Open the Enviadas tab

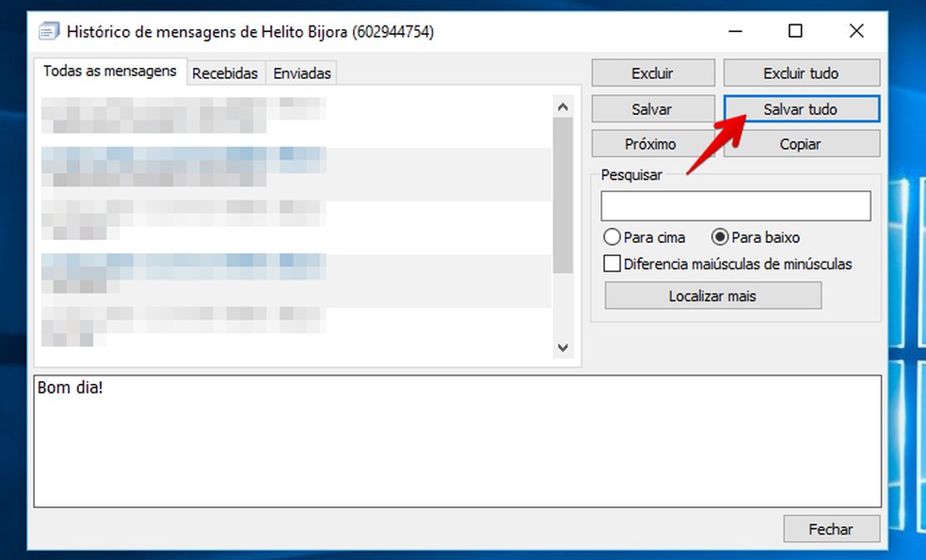click(x=302, y=73)
